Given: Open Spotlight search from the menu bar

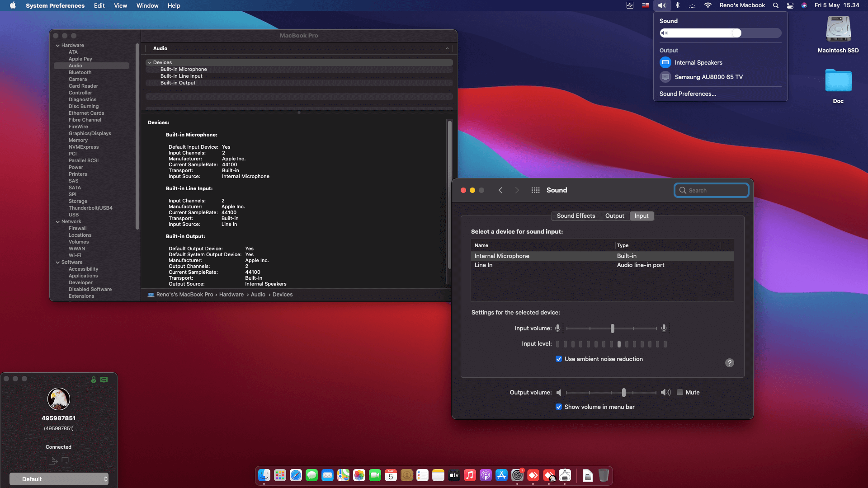Looking at the screenshot, I should 775,5.
